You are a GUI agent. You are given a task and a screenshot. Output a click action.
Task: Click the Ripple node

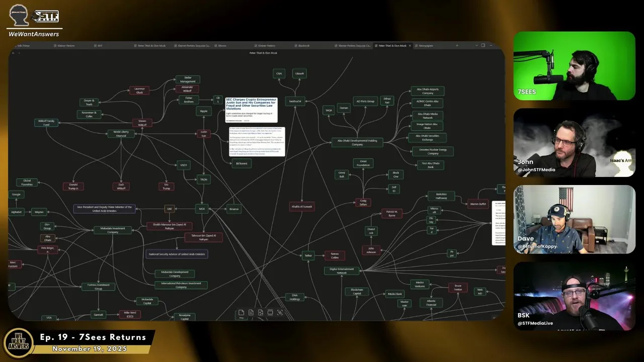click(x=204, y=111)
